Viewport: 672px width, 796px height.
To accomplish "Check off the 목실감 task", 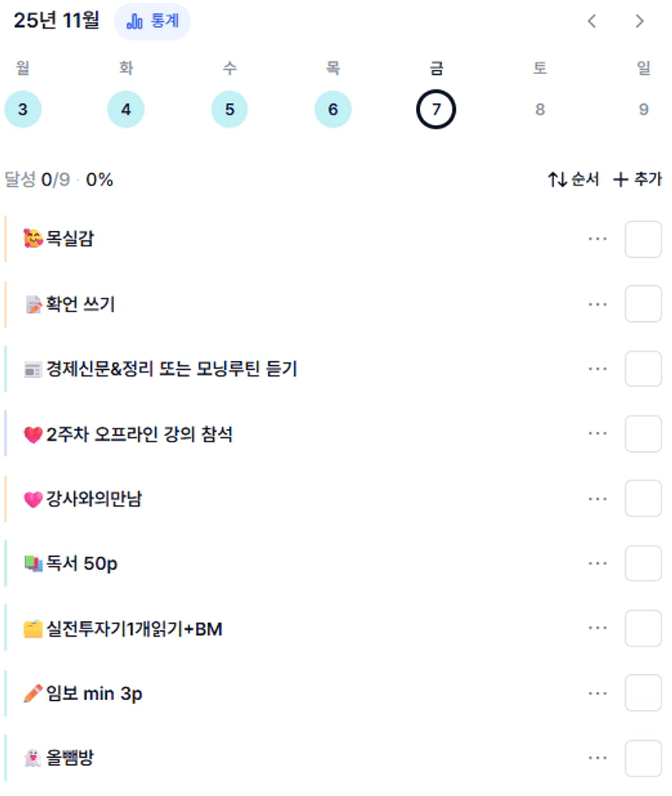I will [643, 239].
